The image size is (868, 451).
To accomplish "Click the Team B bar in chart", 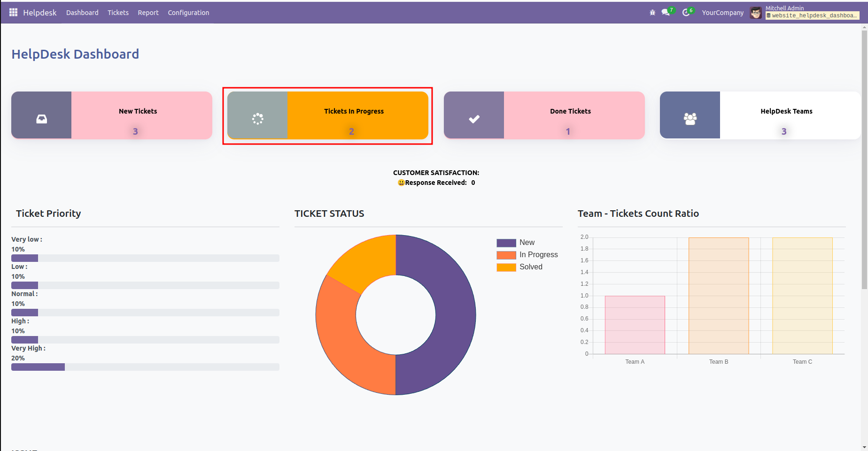I will pyautogui.click(x=719, y=296).
